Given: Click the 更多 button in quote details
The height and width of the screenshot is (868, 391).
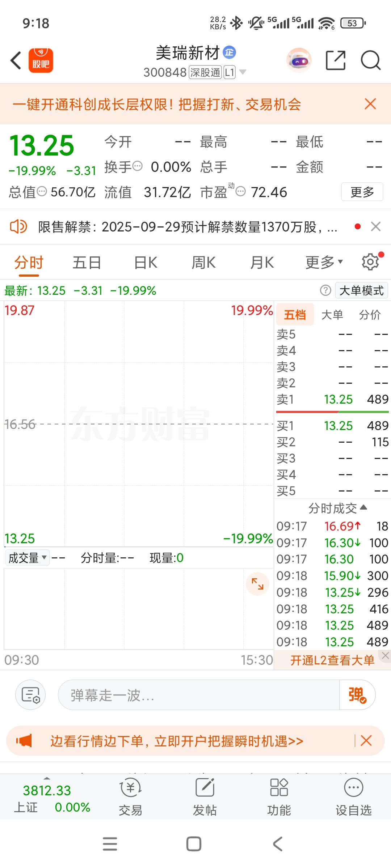Looking at the screenshot, I should (x=362, y=192).
